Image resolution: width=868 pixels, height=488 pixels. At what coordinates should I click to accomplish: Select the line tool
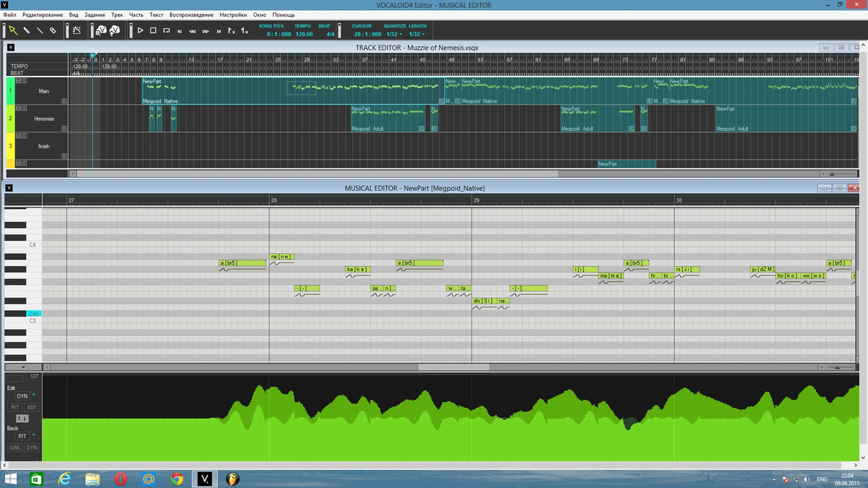[x=39, y=30]
